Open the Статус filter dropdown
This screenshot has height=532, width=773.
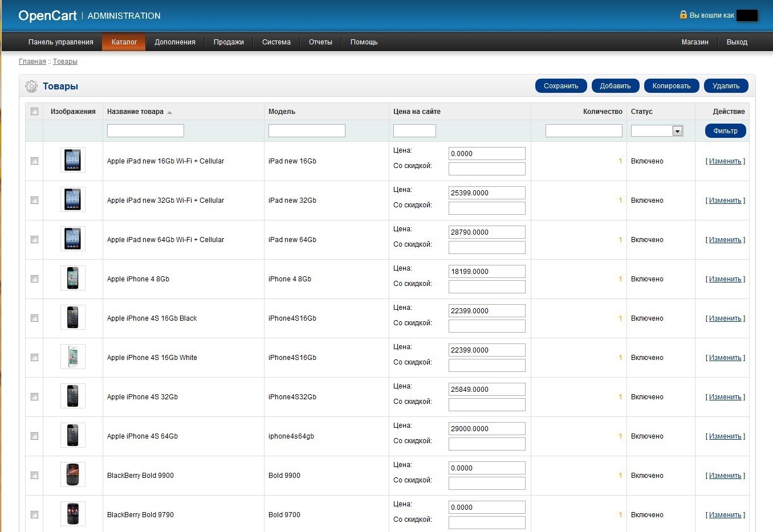(657, 131)
